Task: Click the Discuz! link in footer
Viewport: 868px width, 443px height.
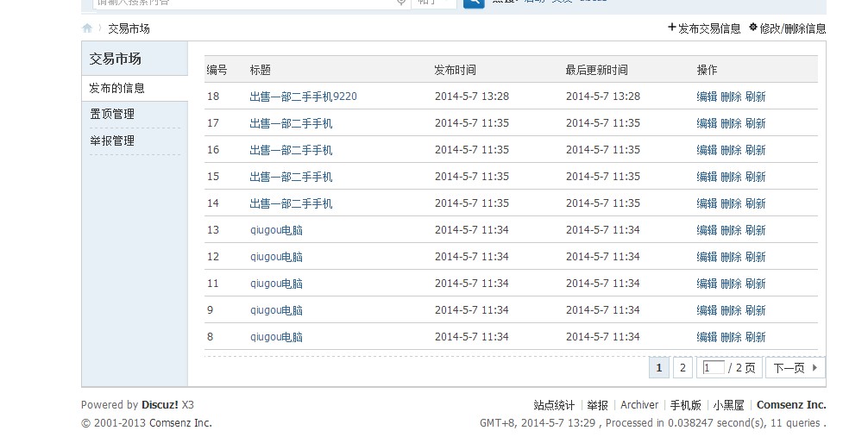Action: [x=160, y=405]
